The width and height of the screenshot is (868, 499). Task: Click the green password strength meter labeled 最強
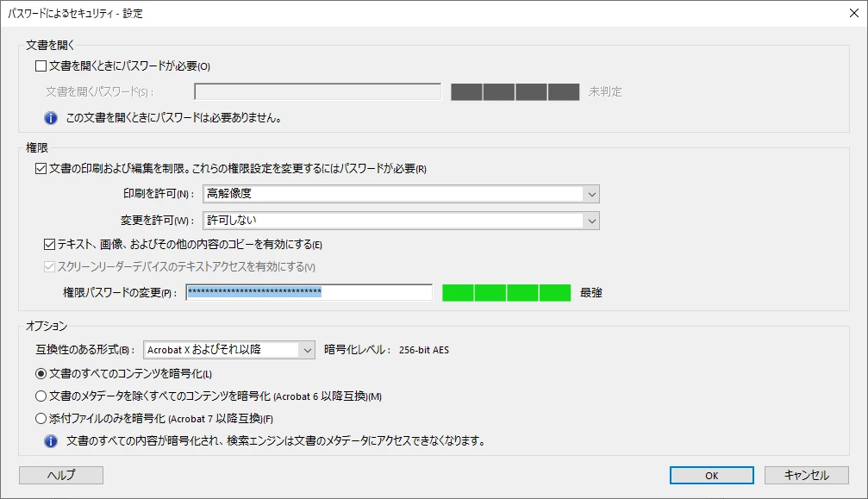507,293
